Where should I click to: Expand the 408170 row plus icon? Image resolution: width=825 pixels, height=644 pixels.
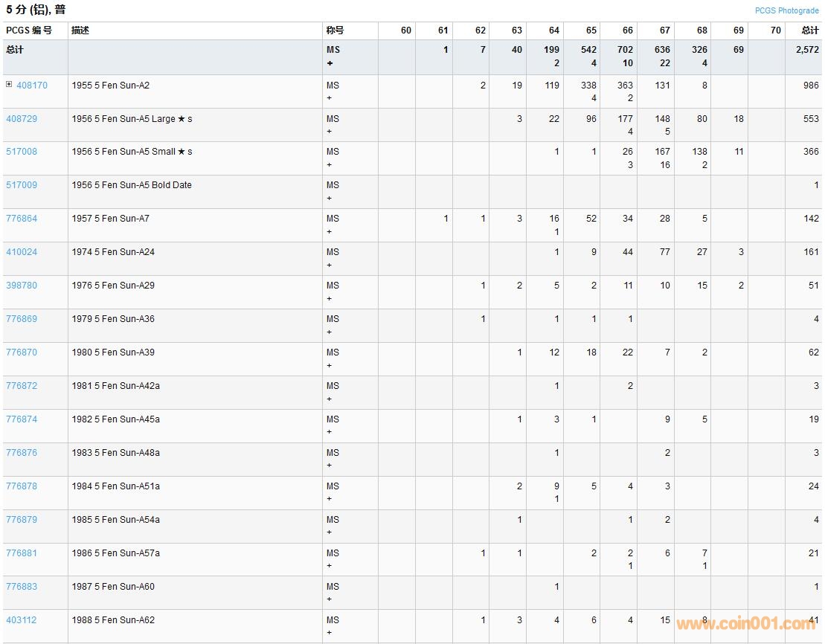9,85
